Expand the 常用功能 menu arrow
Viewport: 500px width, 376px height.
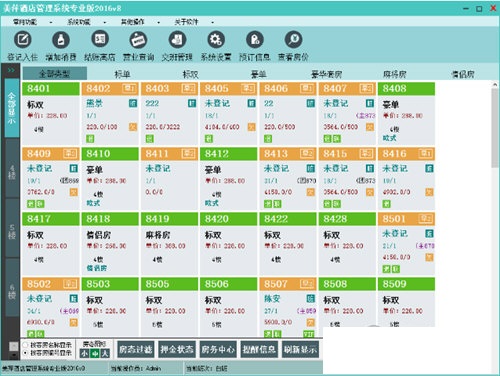51,22
